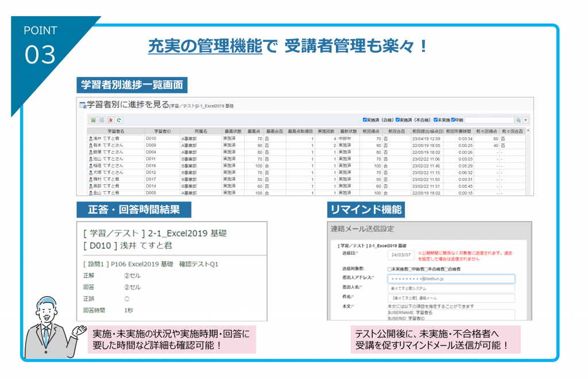Click the 本文 message text area

pyautogui.click(x=451, y=315)
